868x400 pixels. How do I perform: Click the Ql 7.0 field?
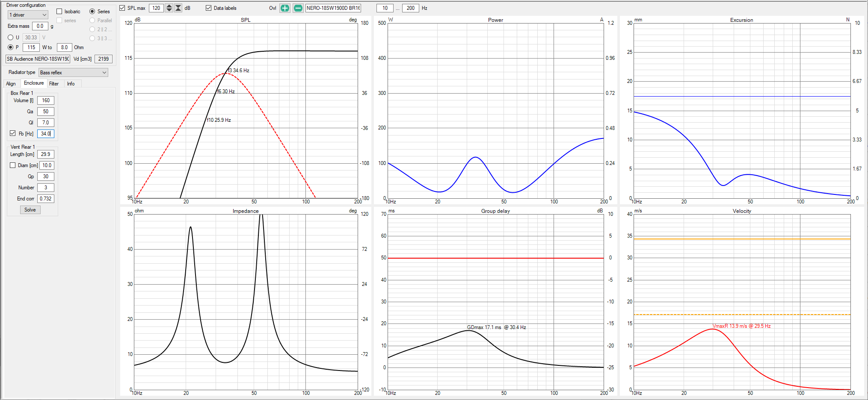46,123
